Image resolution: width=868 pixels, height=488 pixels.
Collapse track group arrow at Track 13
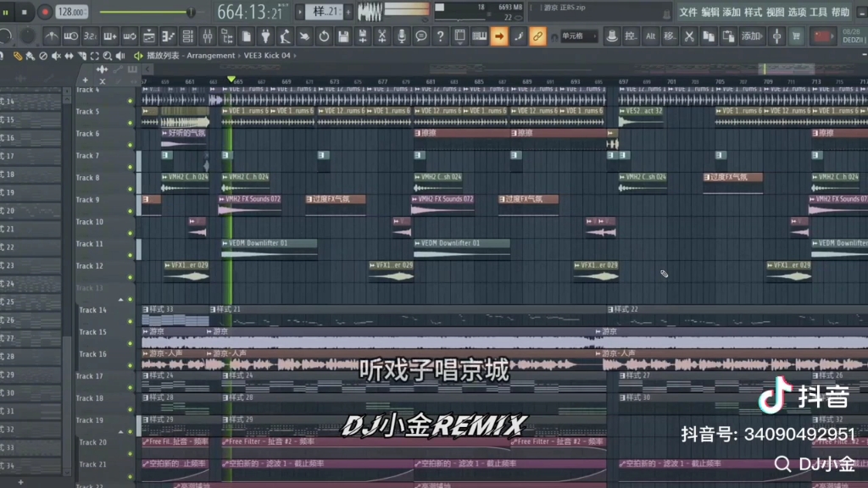point(120,299)
